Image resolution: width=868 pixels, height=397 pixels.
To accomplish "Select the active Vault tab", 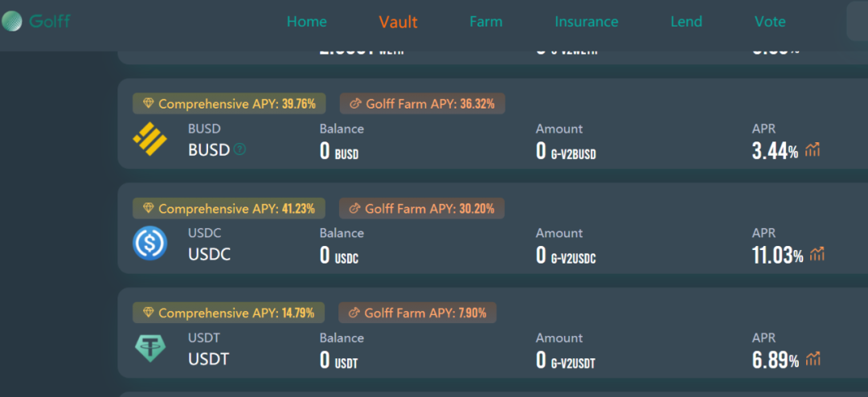I will pyautogui.click(x=398, y=23).
